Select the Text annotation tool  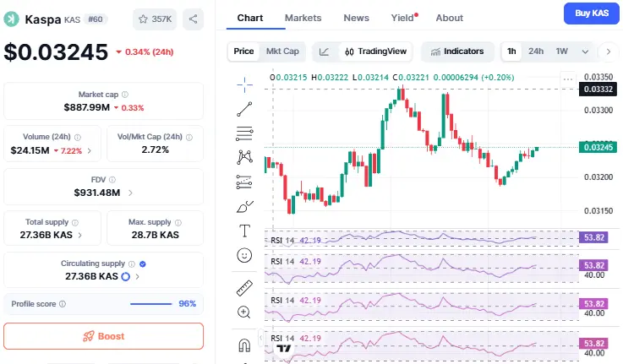click(245, 231)
